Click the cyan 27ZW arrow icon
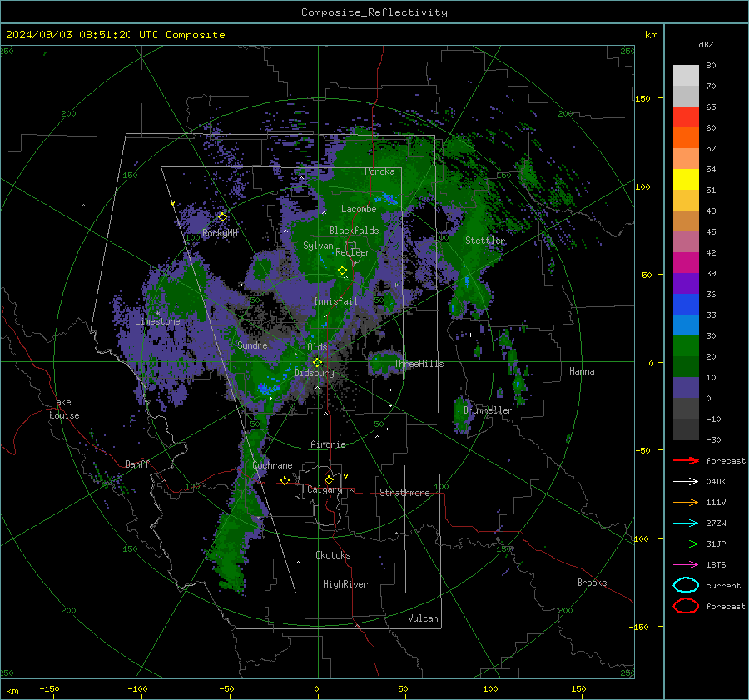Viewport: 749px width, 700px height. pos(686,523)
